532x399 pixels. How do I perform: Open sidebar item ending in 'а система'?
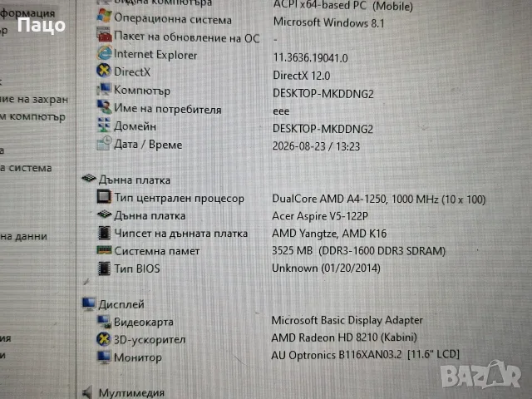point(26,168)
